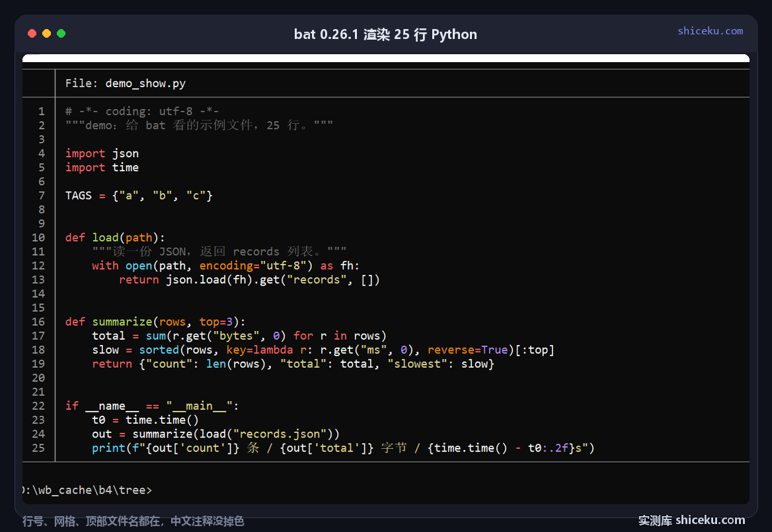Click line number 25 in the gutter
Image resolution: width=772 pixels, height=532 pixels.
(x=38, y=448)
